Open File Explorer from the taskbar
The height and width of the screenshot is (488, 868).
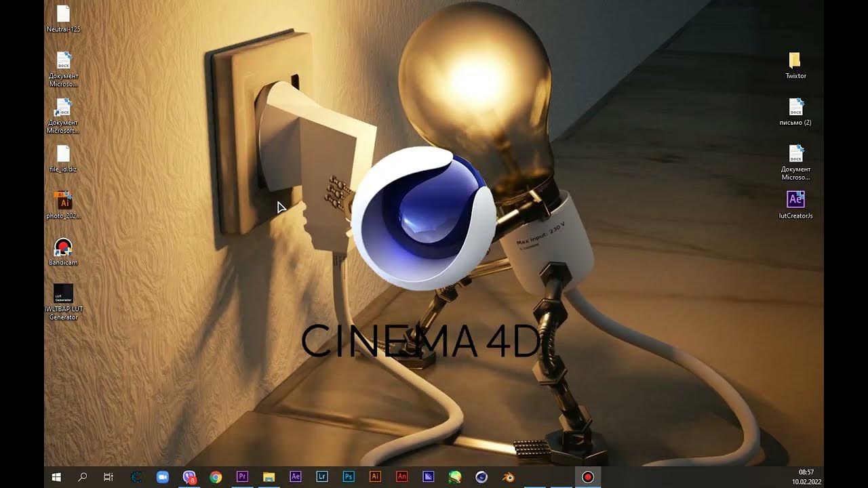269,477
